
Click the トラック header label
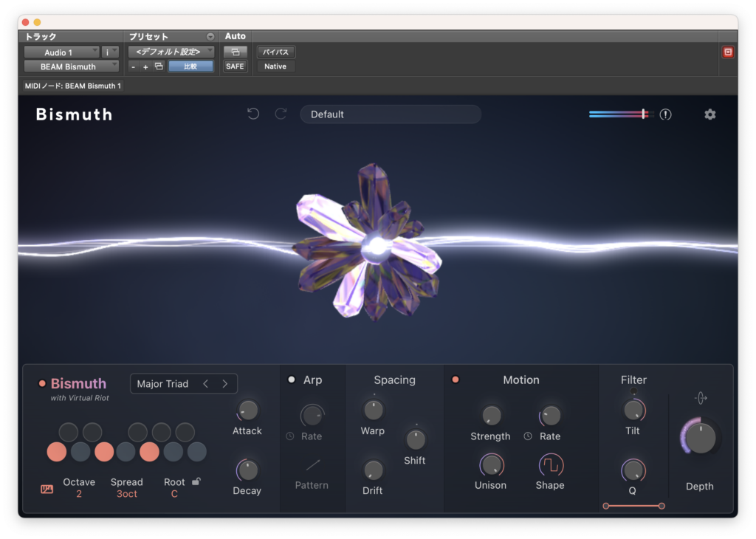pos(41,37)
